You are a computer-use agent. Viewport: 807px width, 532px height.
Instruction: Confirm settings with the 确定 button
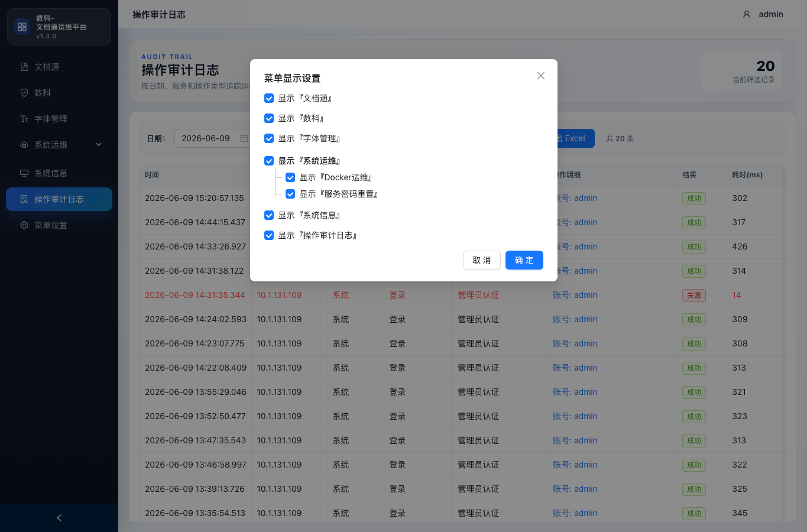[524, 260]
